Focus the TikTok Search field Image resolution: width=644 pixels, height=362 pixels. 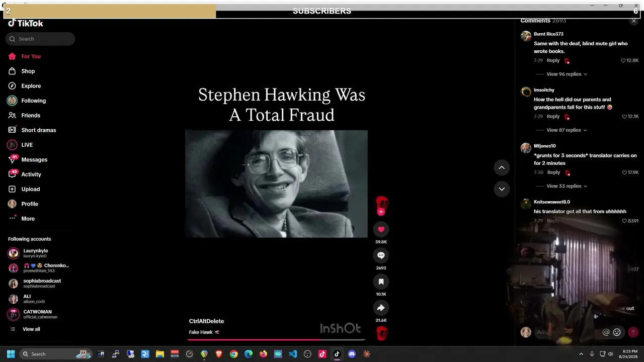[40, 39]
